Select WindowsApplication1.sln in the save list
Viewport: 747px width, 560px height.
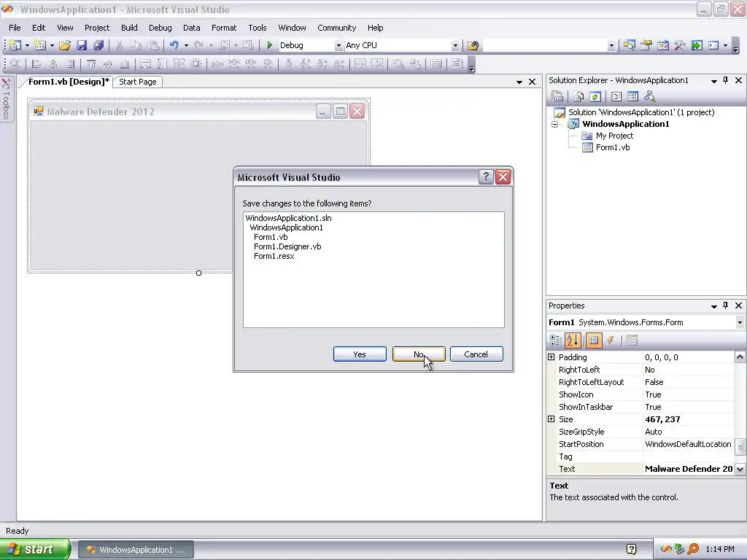[x=288, y=218]
